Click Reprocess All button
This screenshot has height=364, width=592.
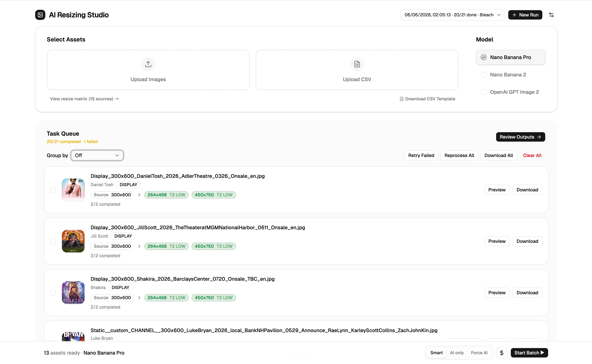459,155
